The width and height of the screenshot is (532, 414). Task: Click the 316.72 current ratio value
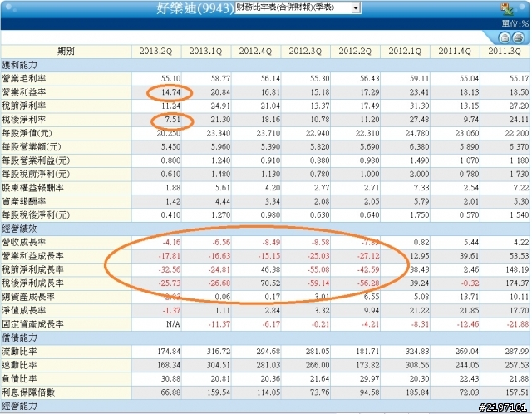click(219, 352)
